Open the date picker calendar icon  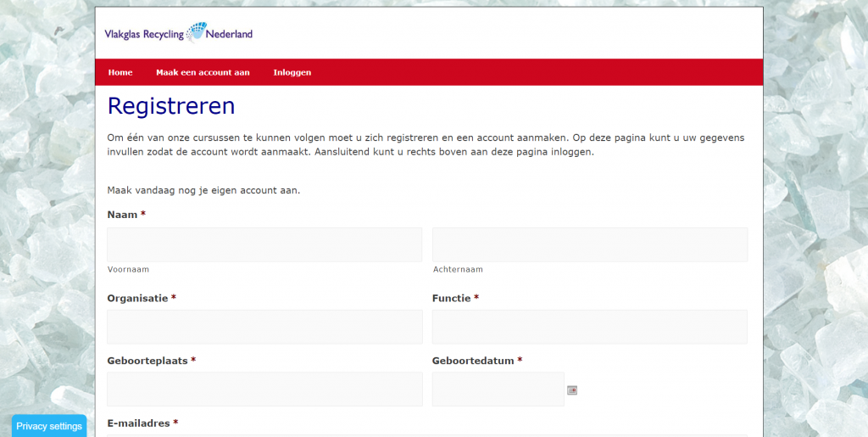click(572, 390)
